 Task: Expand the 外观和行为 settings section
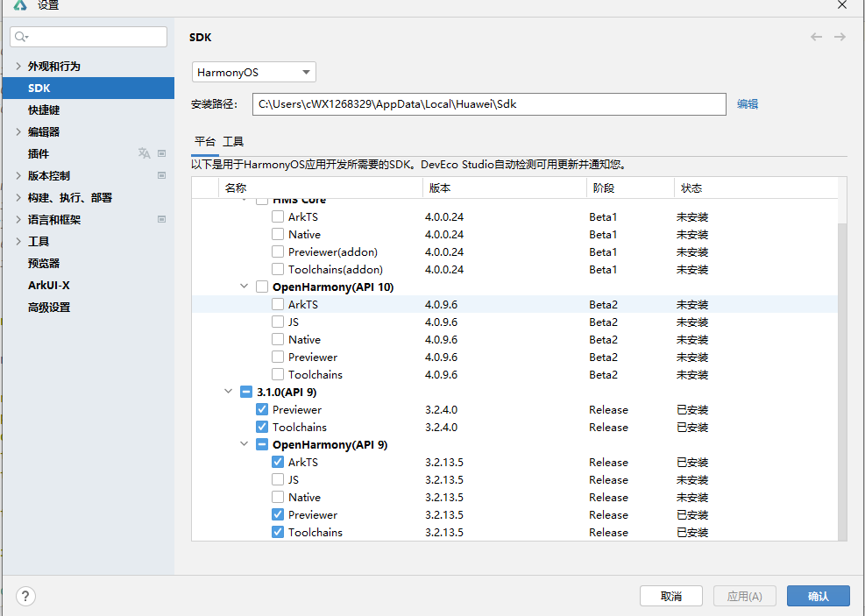tap(18, 67)
